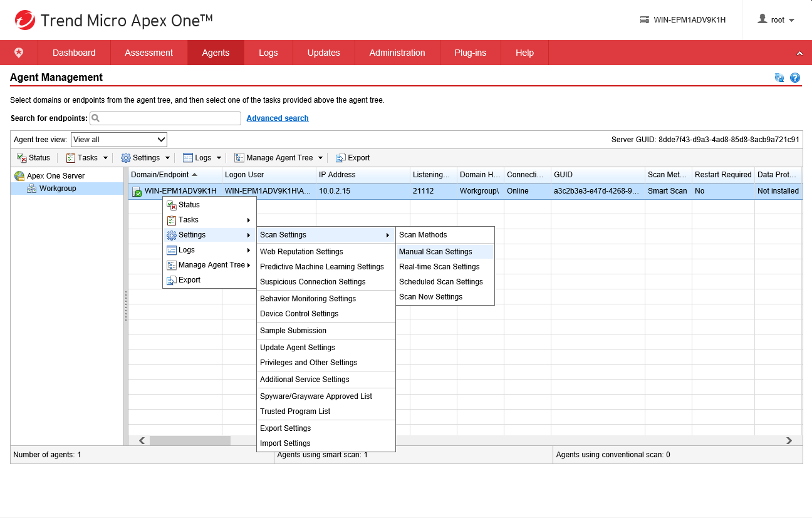The width and height of the screenshot is (812, 518).
Task: Open the Agent tree view dropdown
Action: coord(119,140)
